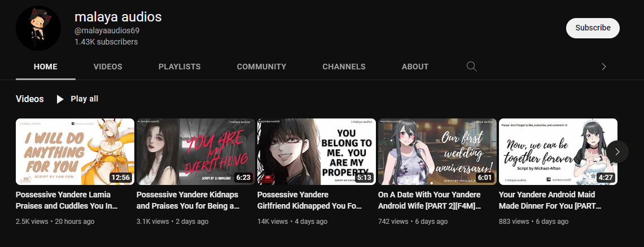Click the Play all link text
The height and width of the screenshot is (247, 644).
point(84,99)
